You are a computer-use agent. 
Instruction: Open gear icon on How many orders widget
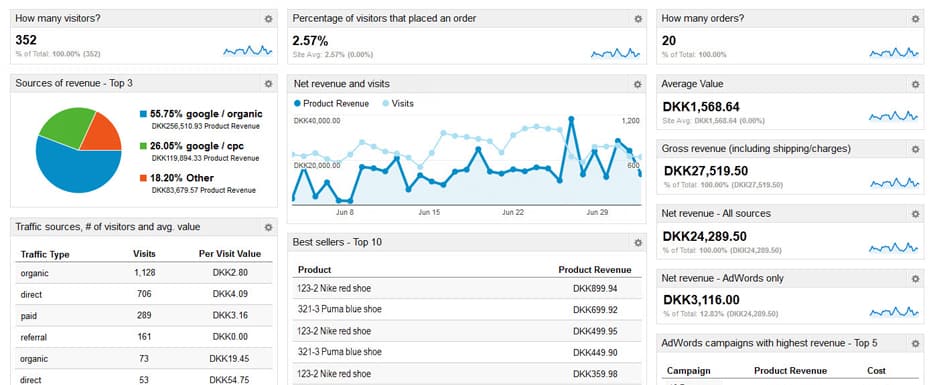(x=916, y=19)
